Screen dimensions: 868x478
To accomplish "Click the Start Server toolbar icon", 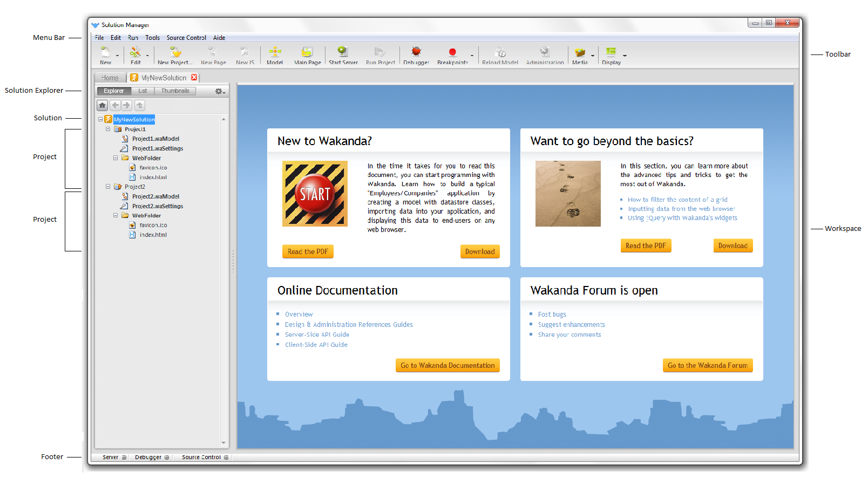I will [x=343, y=52].
